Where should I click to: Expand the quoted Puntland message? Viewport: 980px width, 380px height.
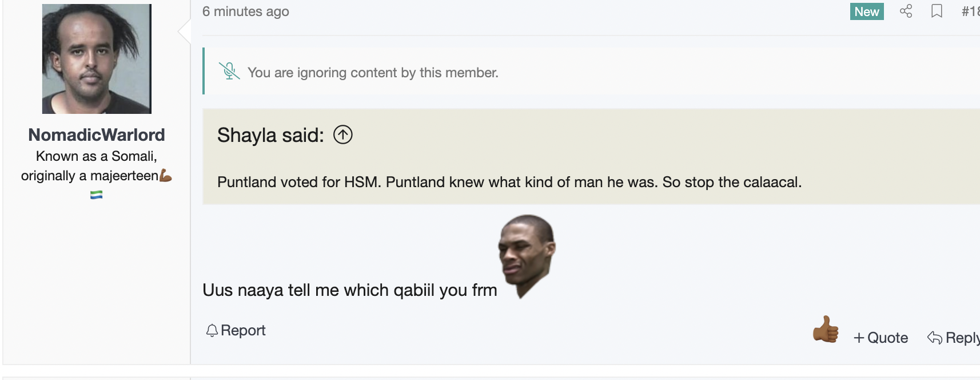coord(509,182)
